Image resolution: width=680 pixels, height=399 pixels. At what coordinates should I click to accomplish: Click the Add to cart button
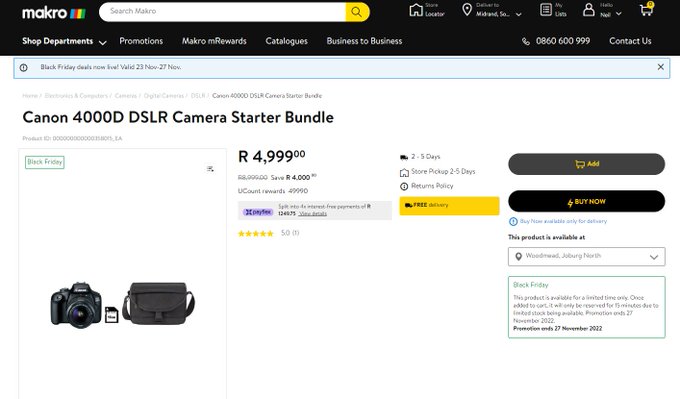pyautogui.click(x=586, y=164)
